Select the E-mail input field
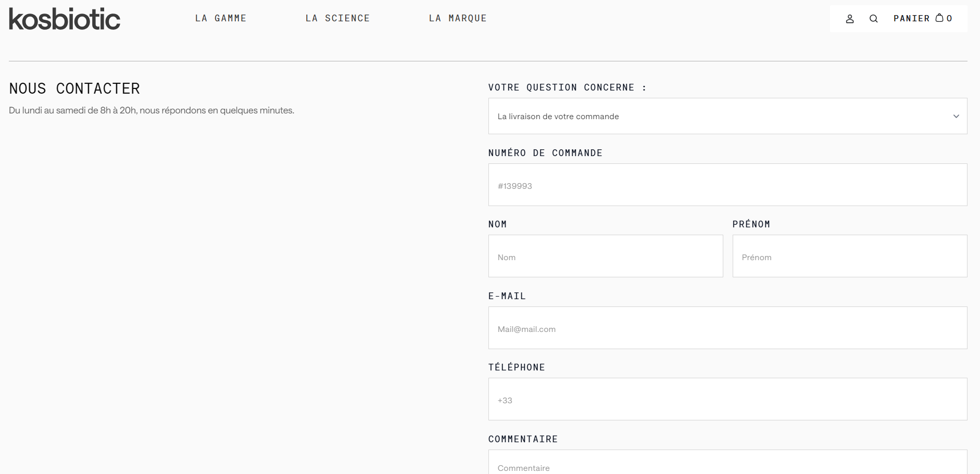 coord(727,328)
